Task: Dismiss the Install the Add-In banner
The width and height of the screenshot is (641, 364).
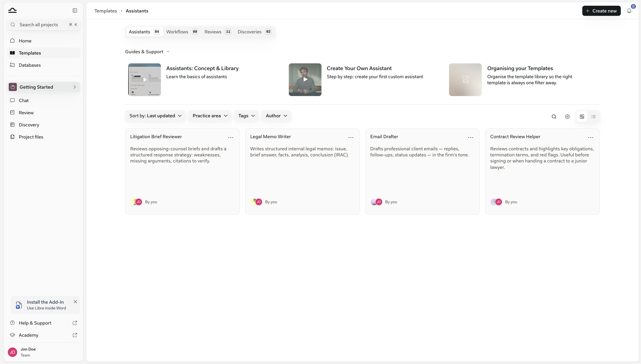Action: pos(75,302)
